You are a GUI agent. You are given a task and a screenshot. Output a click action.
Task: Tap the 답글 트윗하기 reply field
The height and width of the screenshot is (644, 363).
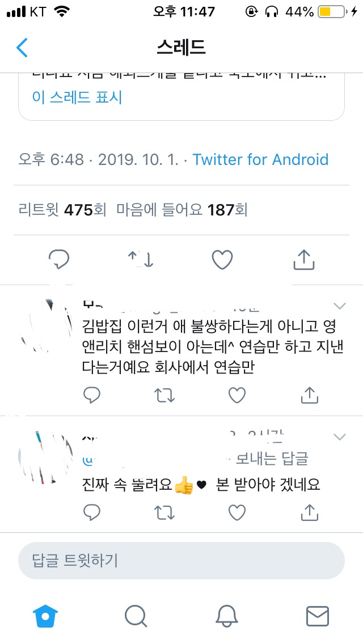point(181,561)
